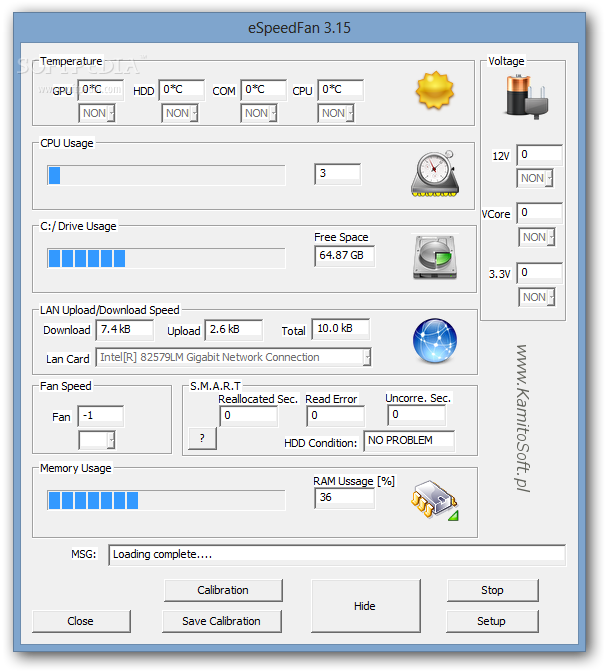Screen dimensions: 606x672
Task: Click the Fan speed value field
Action: point(101,416)
